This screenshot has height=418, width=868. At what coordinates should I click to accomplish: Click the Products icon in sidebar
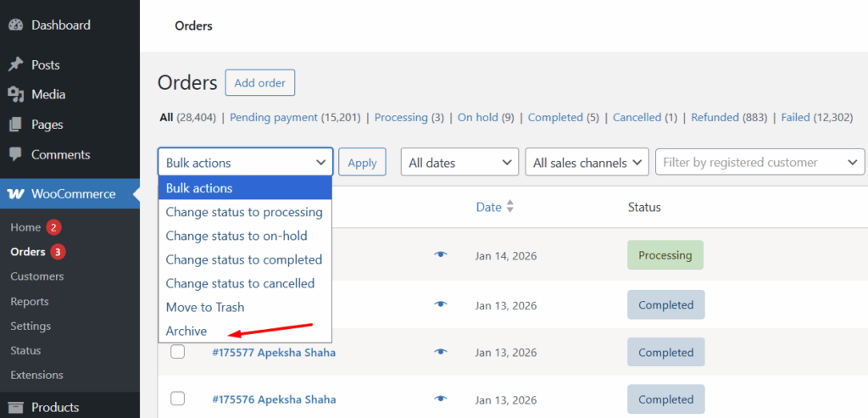[15, 408]
